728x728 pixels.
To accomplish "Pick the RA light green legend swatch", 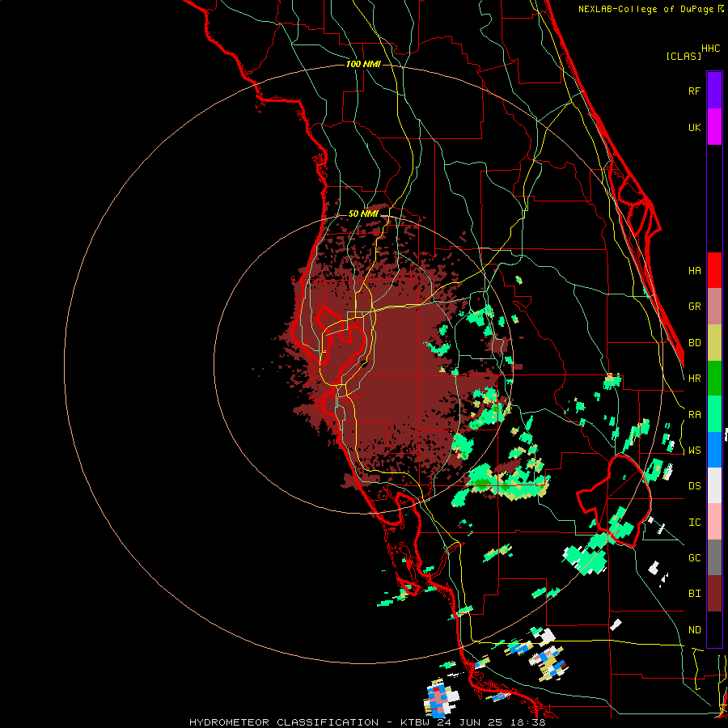I will point(714,414).
